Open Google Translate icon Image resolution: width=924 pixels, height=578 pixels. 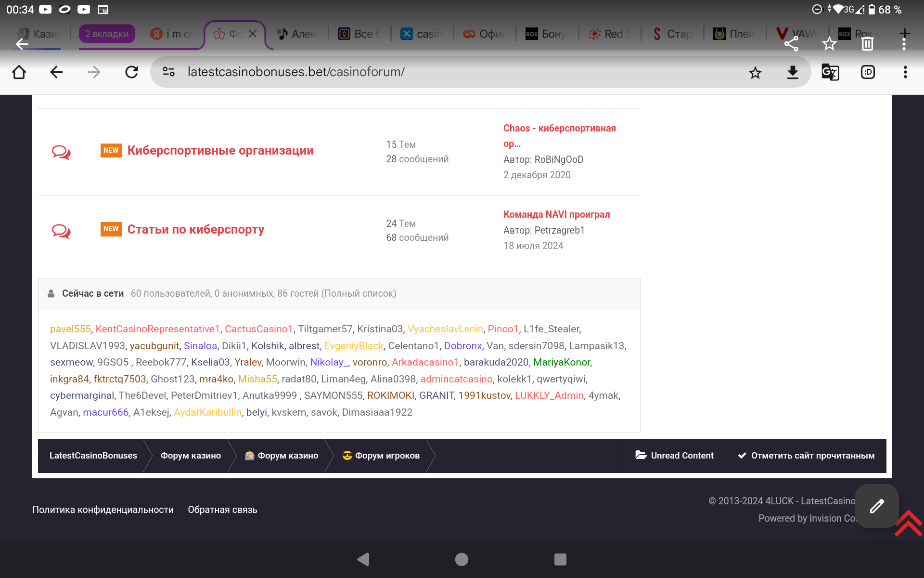(x=830, y=72)
